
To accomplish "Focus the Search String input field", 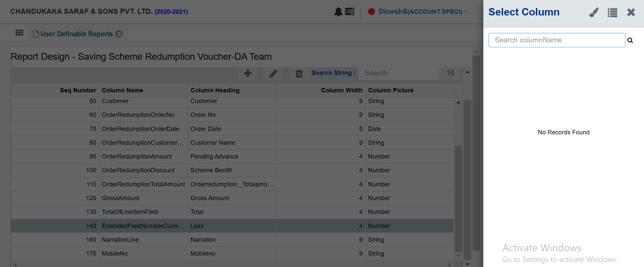I will (399, 73).
